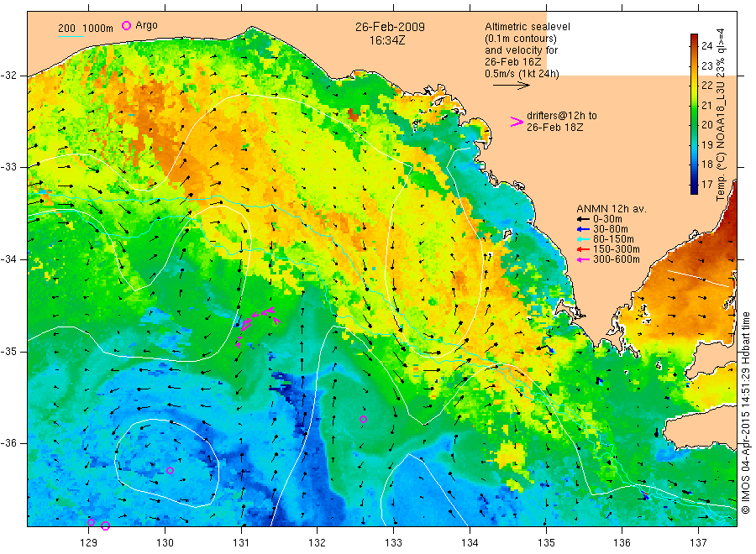Click the 'and velocity for' line
The width and height of the screenshot is (756, 554).
pyautogui.click(x=521, y=50)
